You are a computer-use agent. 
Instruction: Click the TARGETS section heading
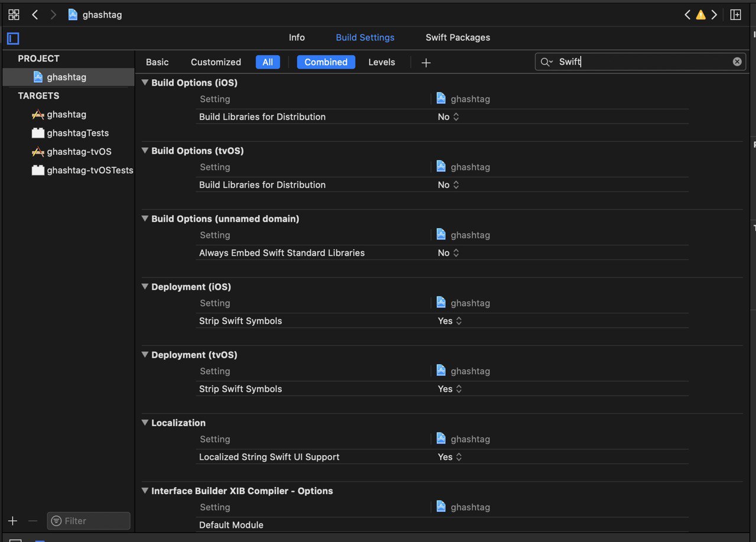(38, 96)
